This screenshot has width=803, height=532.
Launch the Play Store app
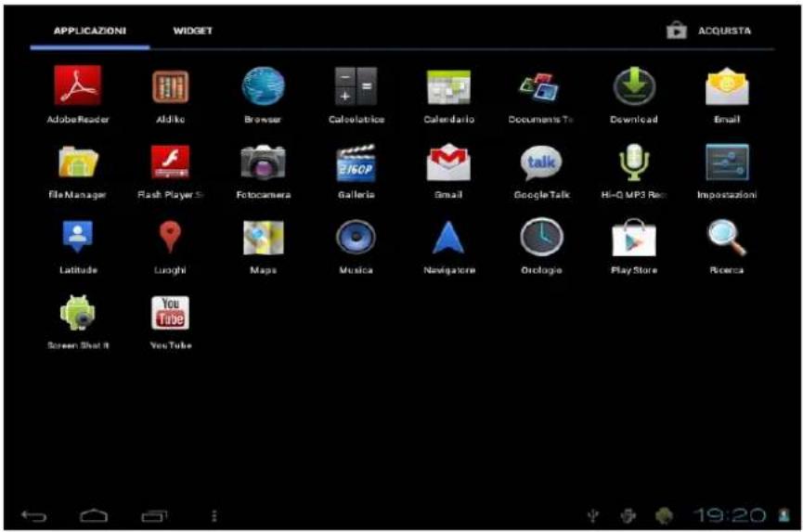[x=634, y=237]
